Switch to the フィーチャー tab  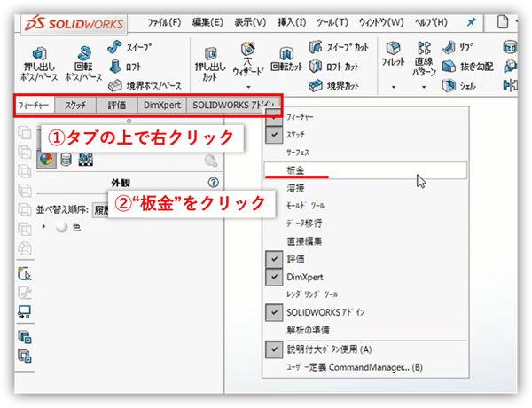coord(34,106)
